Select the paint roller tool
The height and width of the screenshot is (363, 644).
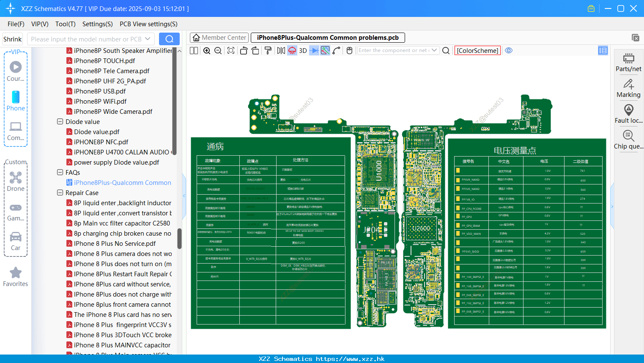click(268, 50)
